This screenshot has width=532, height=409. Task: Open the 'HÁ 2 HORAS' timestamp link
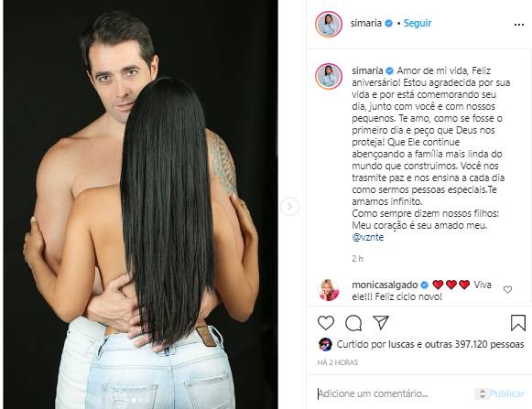338,362
